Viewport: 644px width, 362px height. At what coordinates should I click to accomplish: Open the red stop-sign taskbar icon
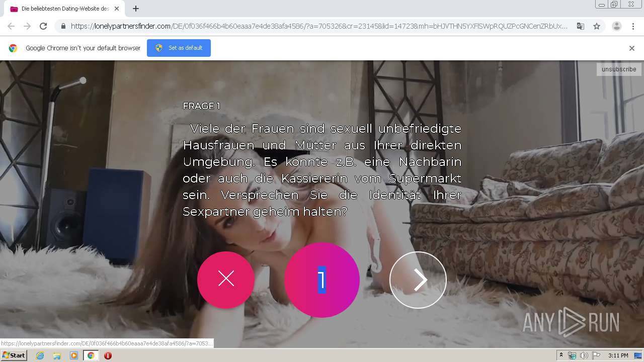click(x=108, y=355)
